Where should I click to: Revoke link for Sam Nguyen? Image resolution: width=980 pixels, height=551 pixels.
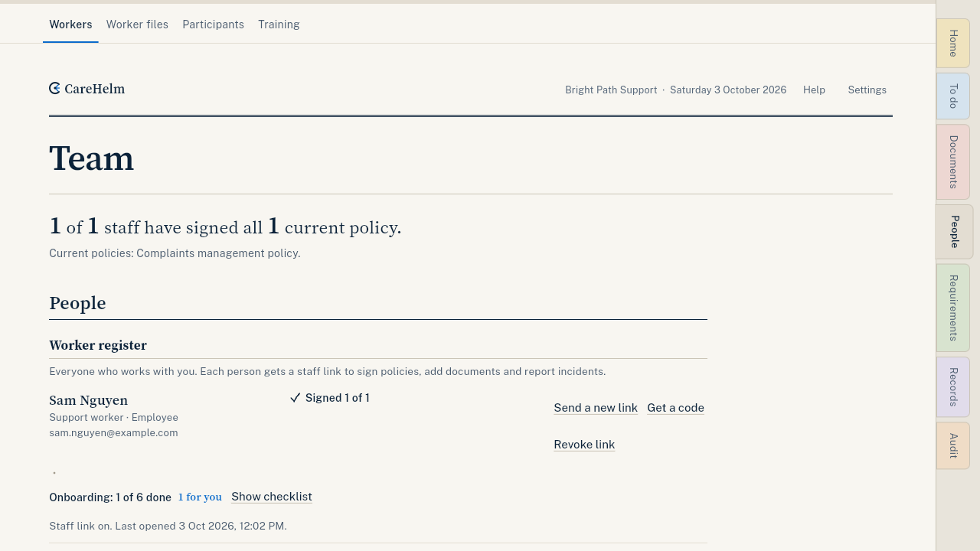[x=584, y=445]
